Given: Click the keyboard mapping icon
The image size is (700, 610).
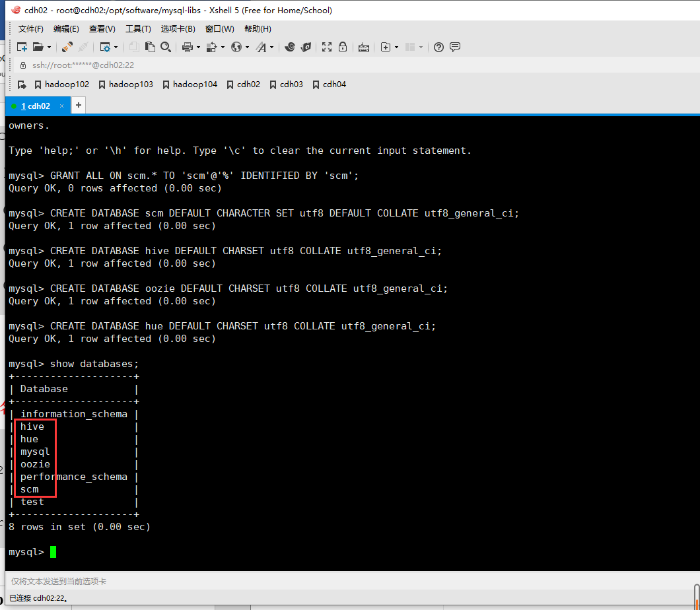Looking at the screenshot, I should [x=364, y=48].
